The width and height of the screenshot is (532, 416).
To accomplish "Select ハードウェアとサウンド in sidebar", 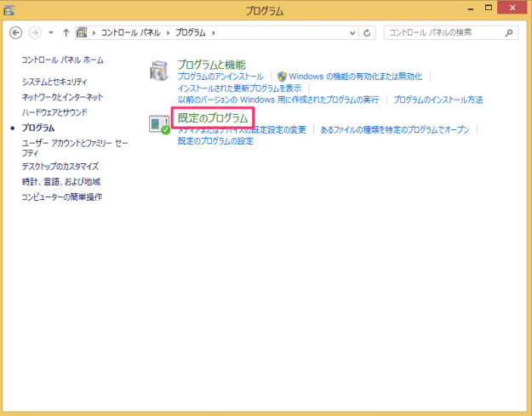I will point(54,112).
